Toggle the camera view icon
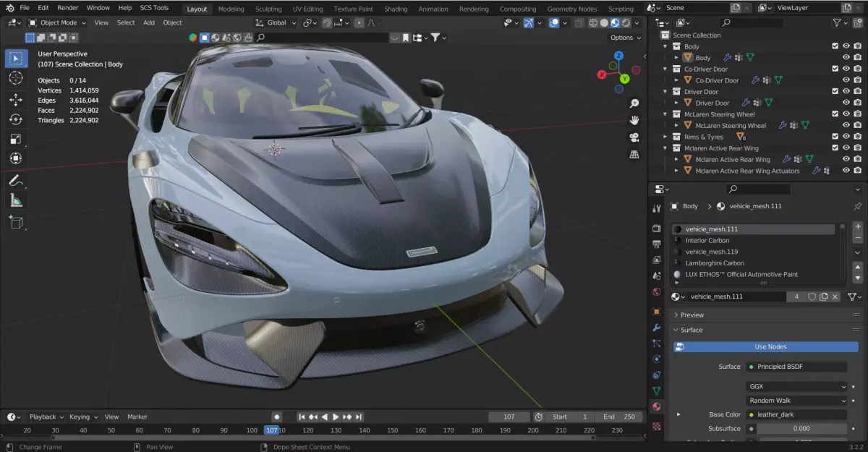The height and width of the screenshot is (452, 868). coord(634,137)
